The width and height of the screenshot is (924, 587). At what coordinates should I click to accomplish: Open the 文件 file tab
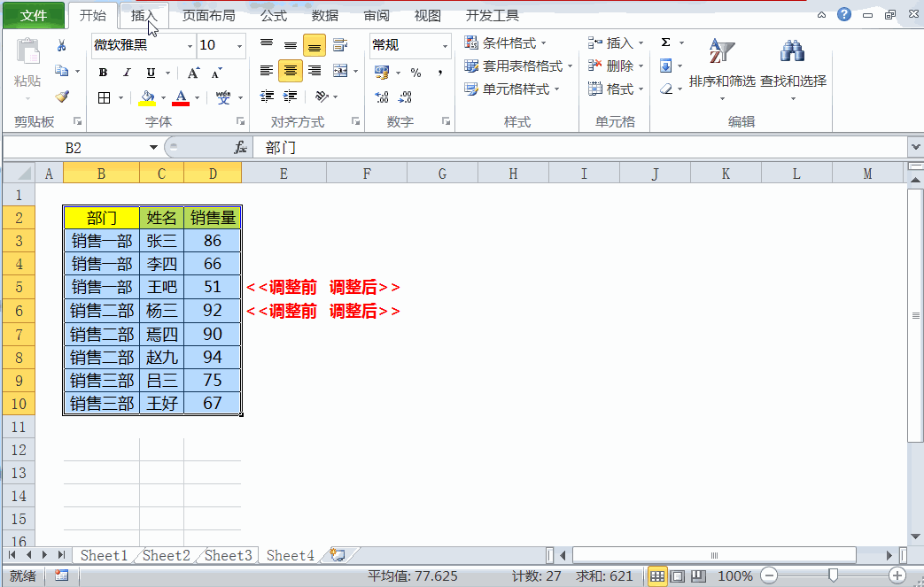[34, 15]
